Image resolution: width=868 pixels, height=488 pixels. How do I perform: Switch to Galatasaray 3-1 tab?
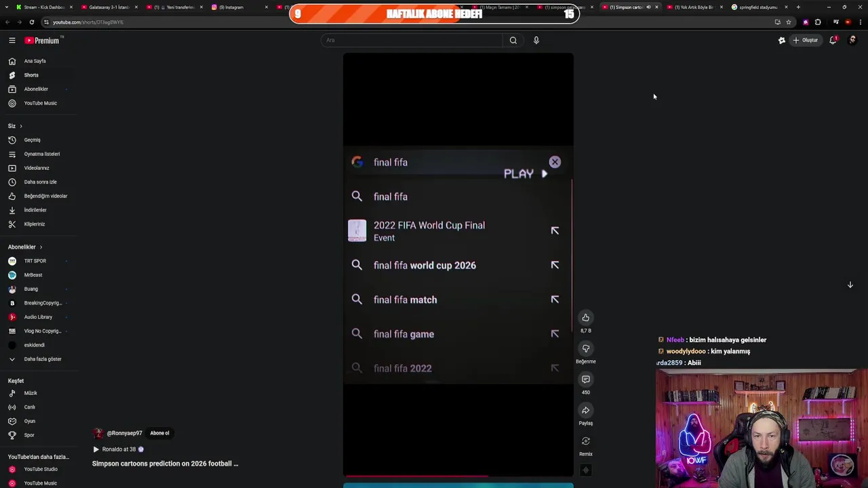pos(108,7)
